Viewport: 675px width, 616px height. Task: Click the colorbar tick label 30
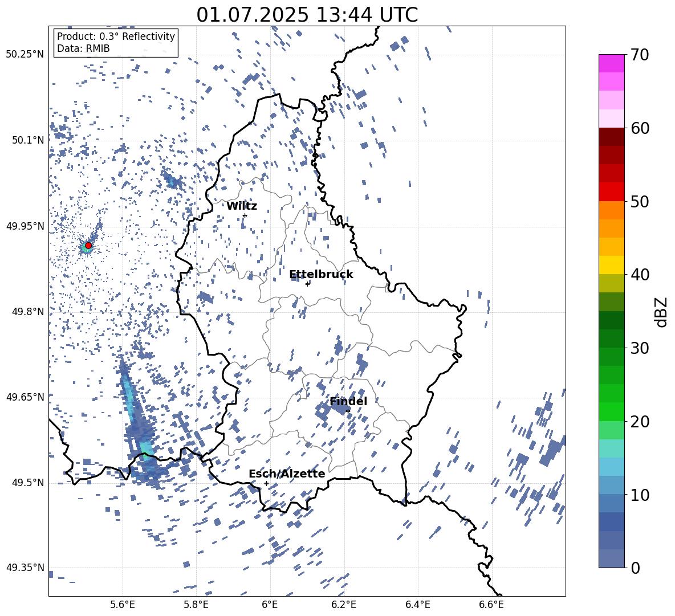[640, 348]
